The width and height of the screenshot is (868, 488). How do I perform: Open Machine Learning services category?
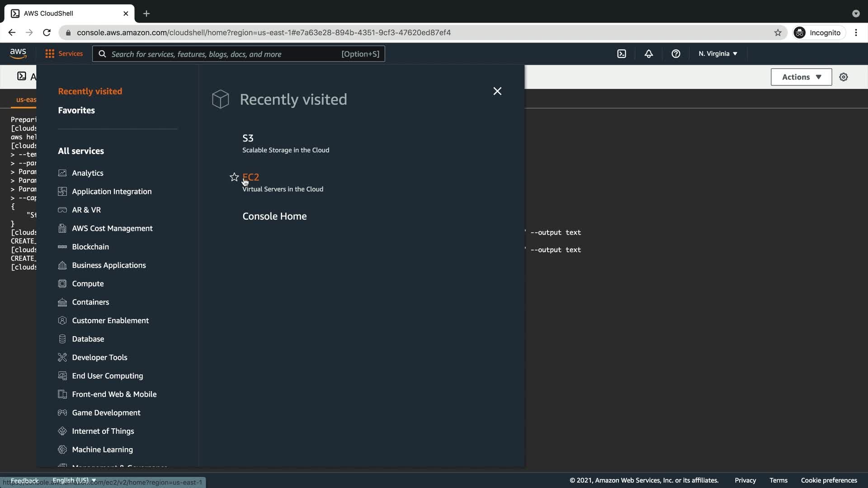[x=102, y=450]
